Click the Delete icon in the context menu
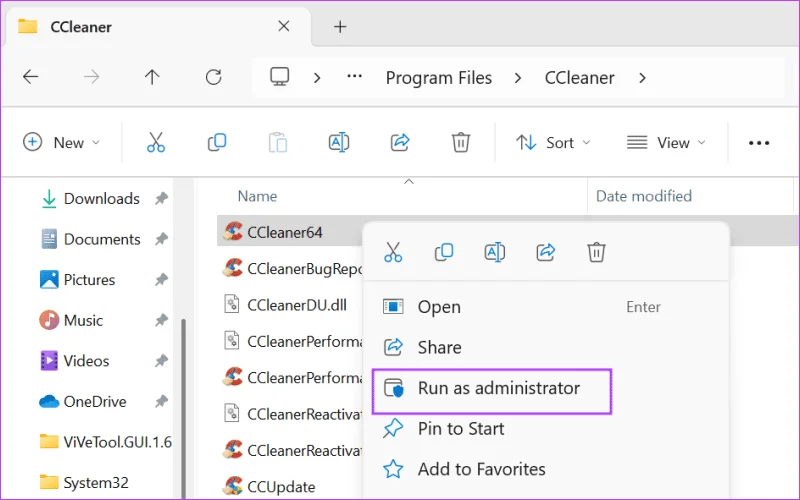Screen dimensions: 800x500 596,252
